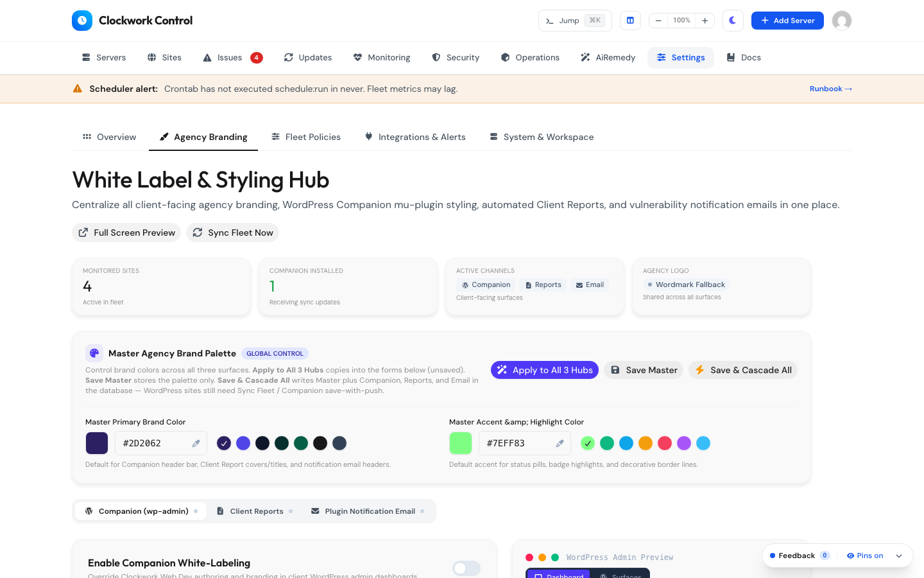Open the Servers navigation item
924x578 pixels.
point(104,58)
